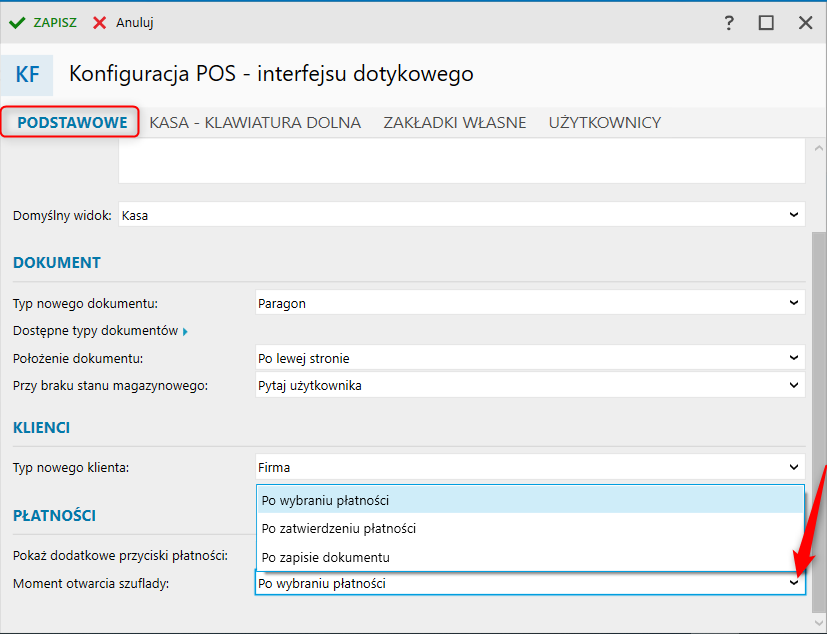827x634 pixels.
Task: Click the empty text area field
Action: (x=461, y=161)
